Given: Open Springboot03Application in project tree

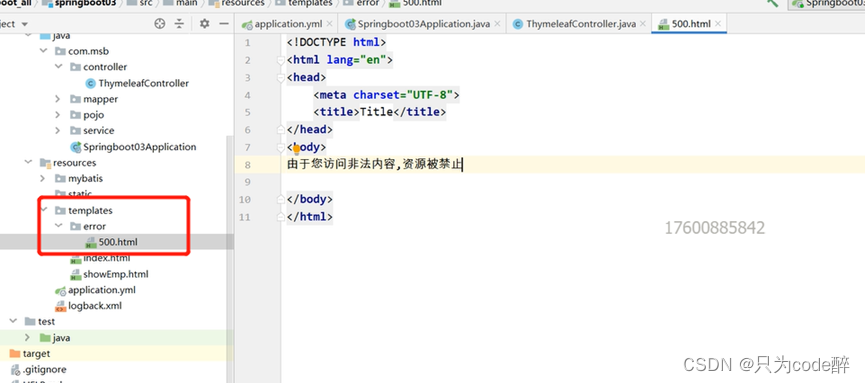Looking at the screenshot, I should (x=133, y=147).
